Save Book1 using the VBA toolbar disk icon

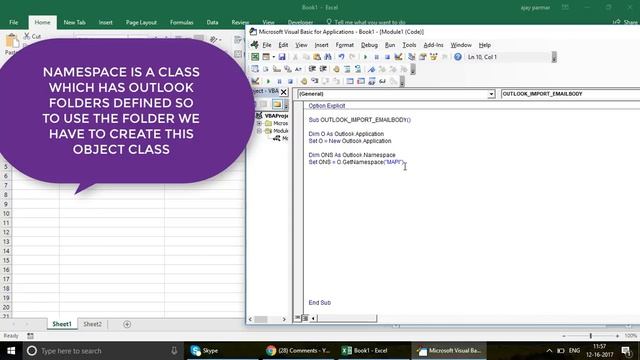[x=282, y=57]
